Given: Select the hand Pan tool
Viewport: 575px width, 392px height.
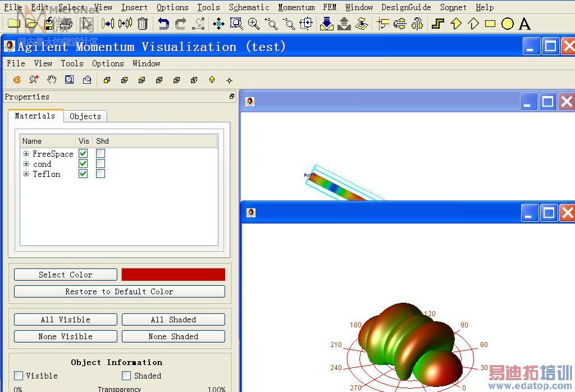Looking at the screenshot, I should click(52, 80).
